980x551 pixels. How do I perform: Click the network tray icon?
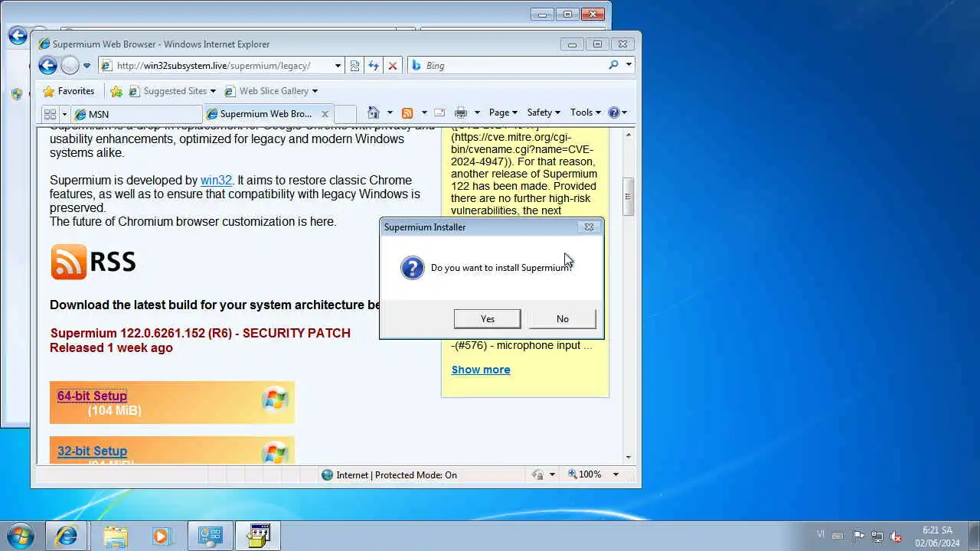[877, 536]
